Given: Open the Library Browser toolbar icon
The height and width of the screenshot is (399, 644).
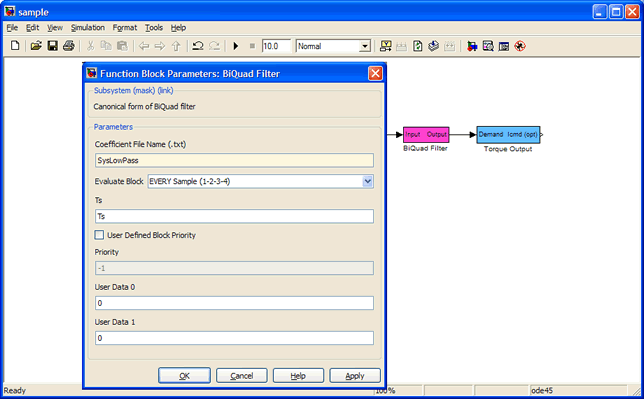Looking at the screenshot, I should pos(472,46).
